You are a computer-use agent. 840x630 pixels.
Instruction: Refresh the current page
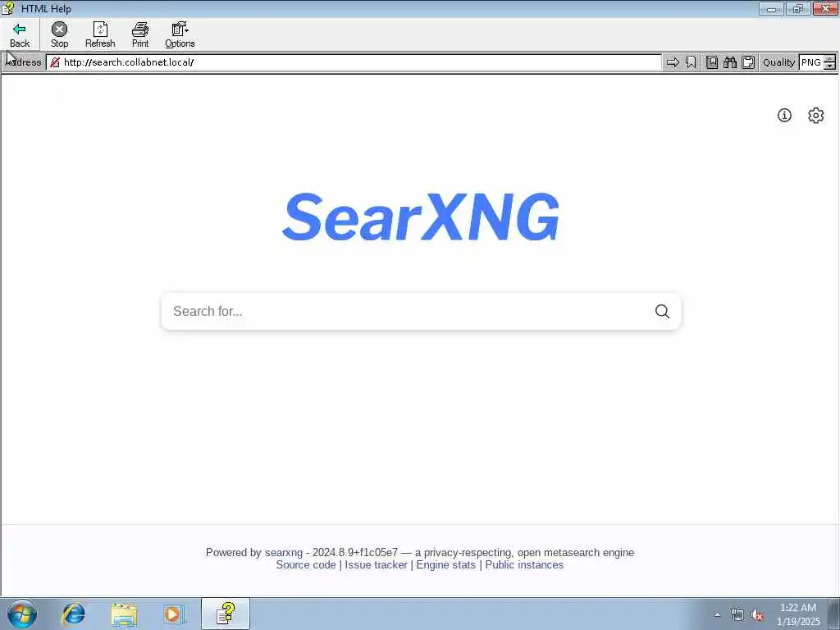[x=100, y=34]
